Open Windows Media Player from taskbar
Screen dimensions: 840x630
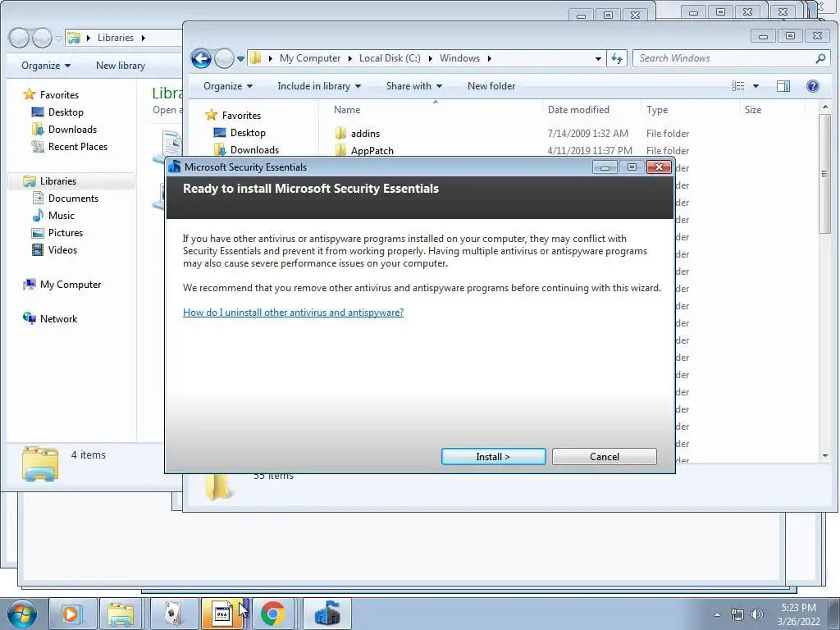click(x=71, y=614)
